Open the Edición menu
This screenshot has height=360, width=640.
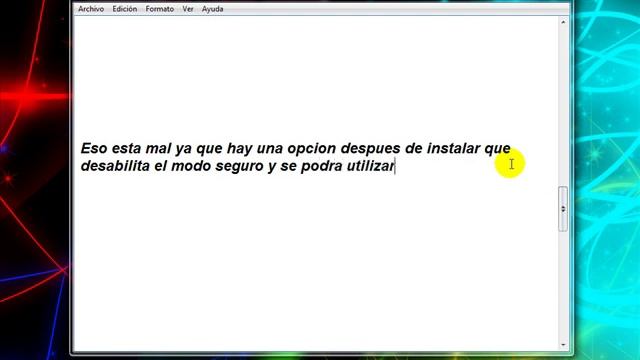point(124,9)
